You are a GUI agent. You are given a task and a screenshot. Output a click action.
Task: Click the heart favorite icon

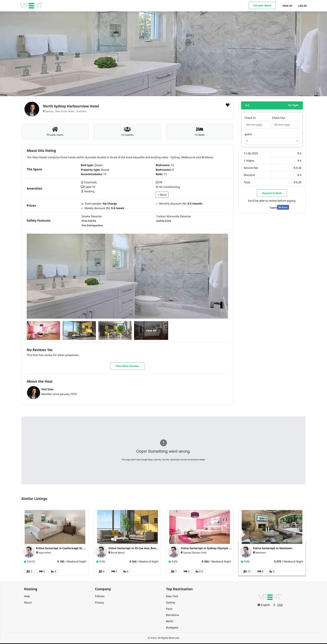pyautogui.click(x=228, y=105)
